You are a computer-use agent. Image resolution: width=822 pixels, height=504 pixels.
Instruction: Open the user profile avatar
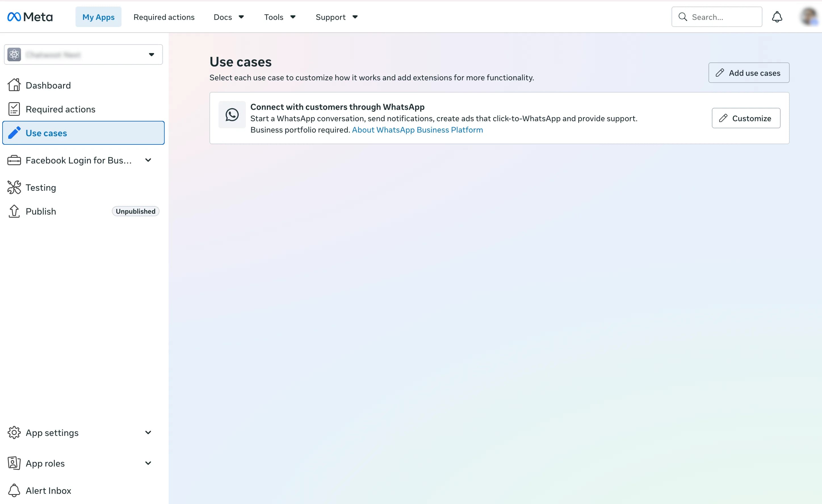[810, 17]
